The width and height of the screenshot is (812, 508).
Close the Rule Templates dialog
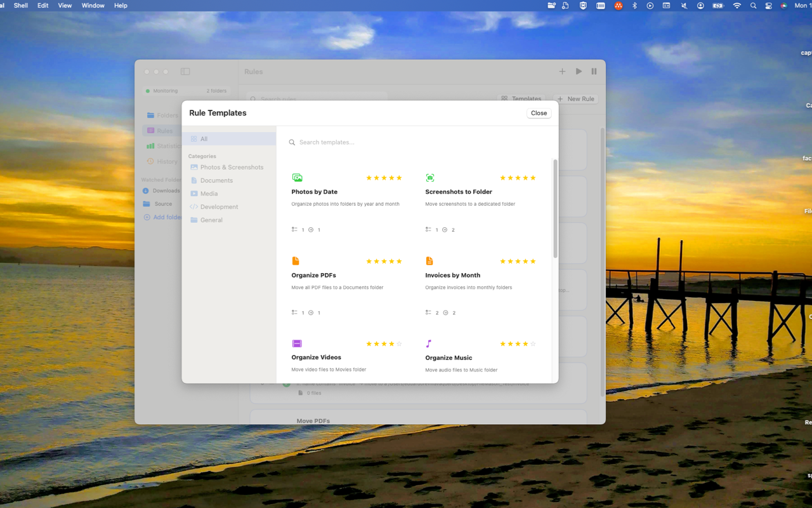click(539, 112)
